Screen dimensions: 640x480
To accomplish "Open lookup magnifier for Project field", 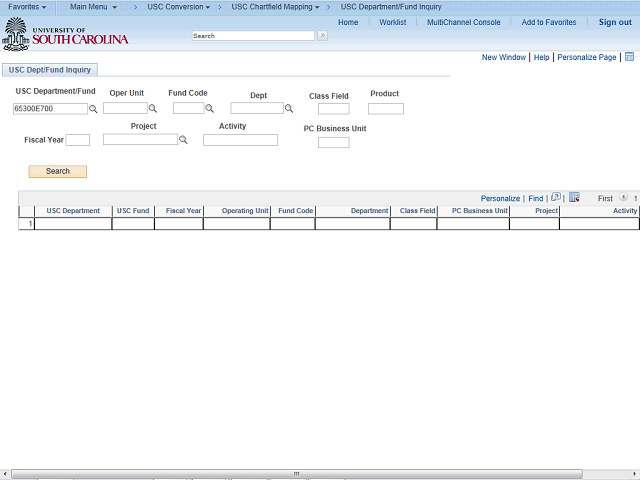I will coord(183,140).
